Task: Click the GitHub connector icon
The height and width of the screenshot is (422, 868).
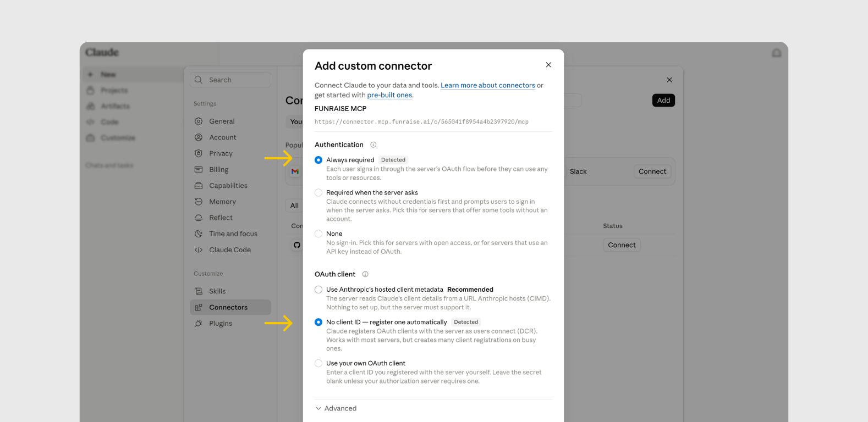Action: point(297,245)
